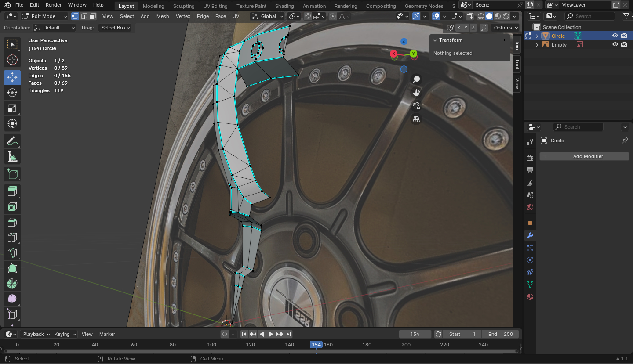Open Keying popover in timeline
This screenshot has height=364, width=633.
pos(64,334)
